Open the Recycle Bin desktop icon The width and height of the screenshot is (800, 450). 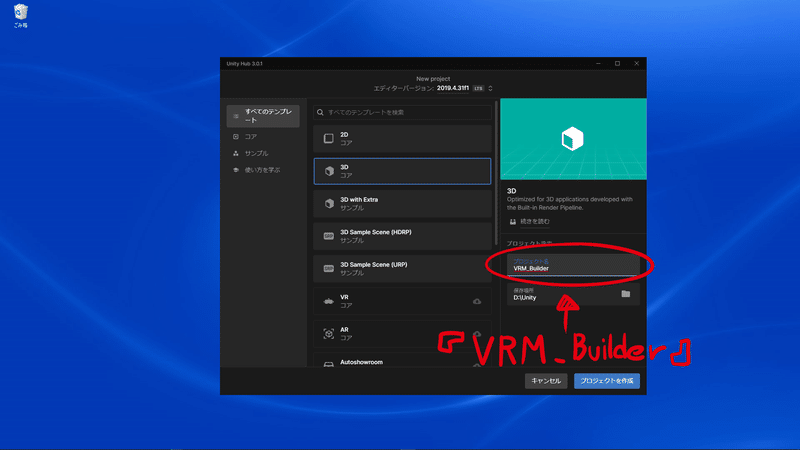[20, 16]
